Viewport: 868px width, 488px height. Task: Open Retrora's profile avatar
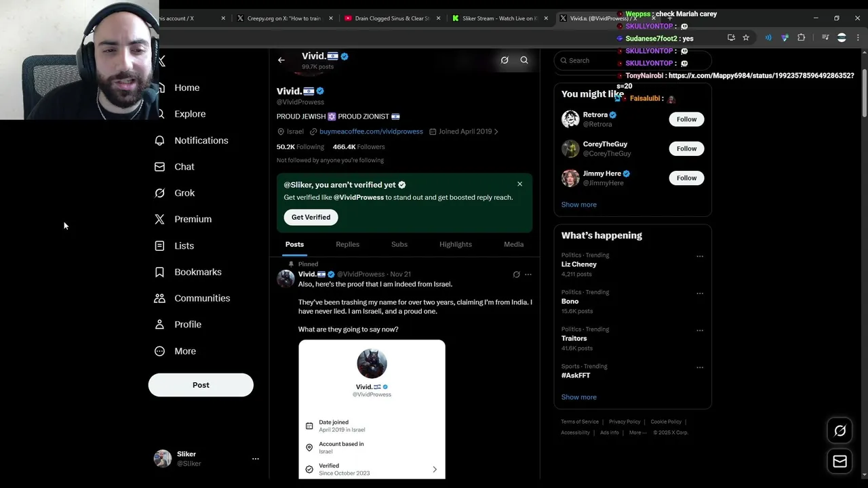570,119
